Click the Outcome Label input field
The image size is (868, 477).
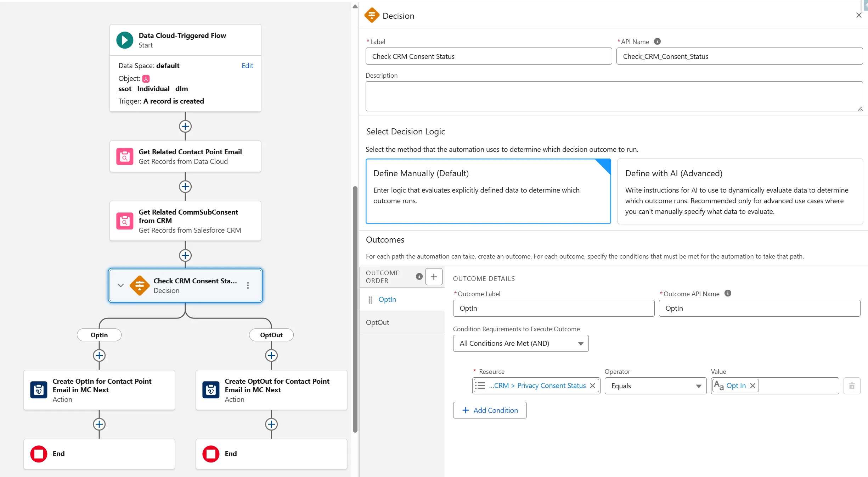point(553,309)
